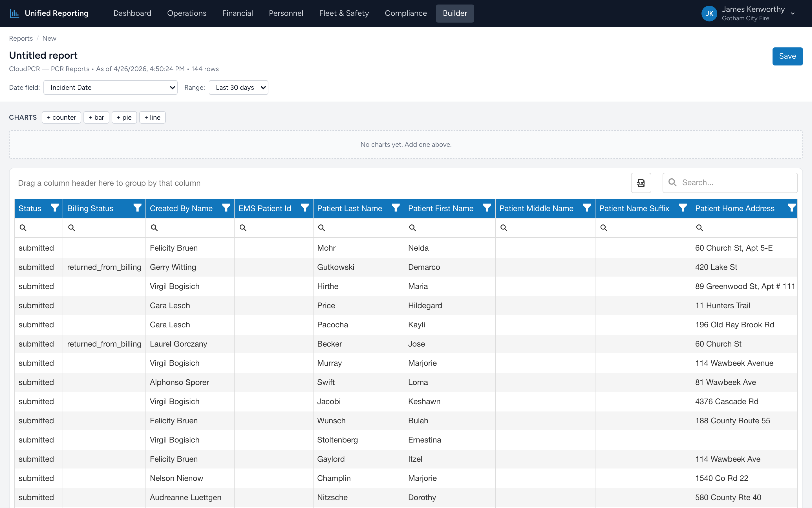Open filter for Created By Name column
812x508 pixels.
(226, 208)
